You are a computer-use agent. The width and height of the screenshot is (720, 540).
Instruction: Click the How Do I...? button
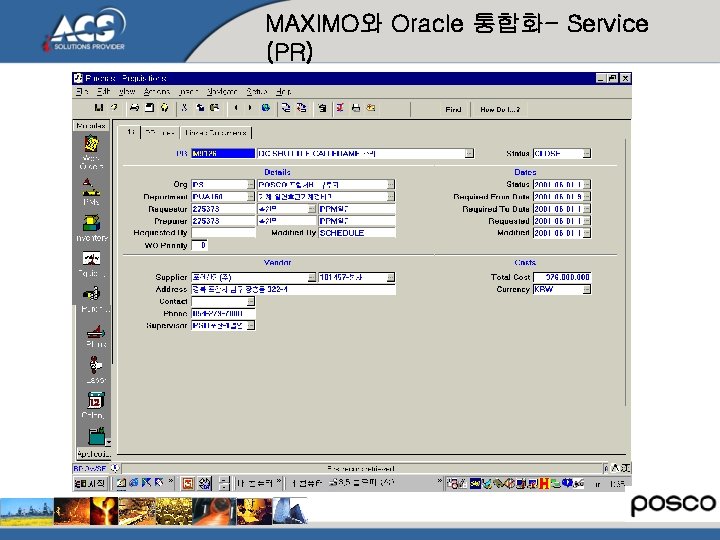coord(500,109)
